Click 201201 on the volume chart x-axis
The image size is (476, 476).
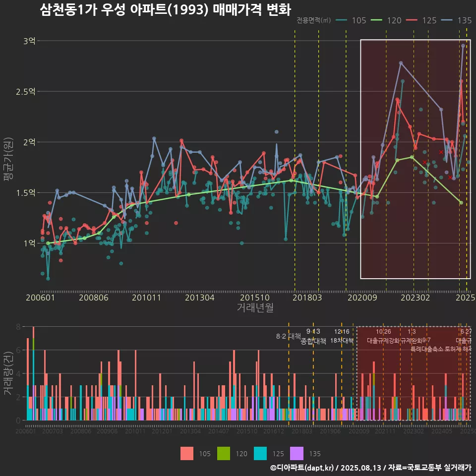pos(162,431)
